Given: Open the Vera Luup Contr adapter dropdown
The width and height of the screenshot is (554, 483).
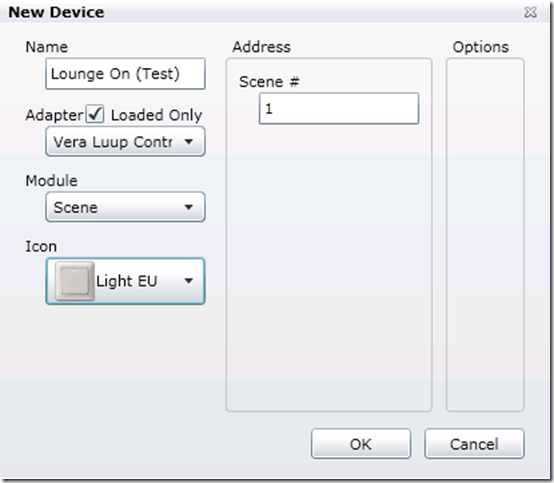Looking at the screenshot, I should (x=125, y=142).
